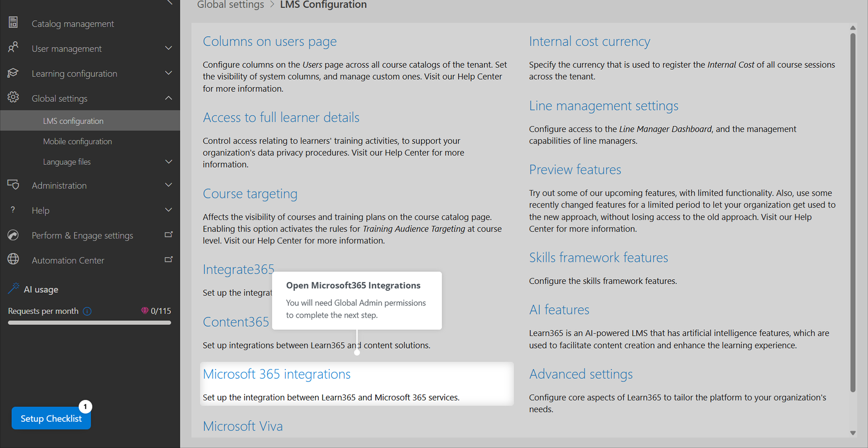Select Mobile configuration in sidebar
This screenshot has height=448, width=868.
click(x=77, y=141)
